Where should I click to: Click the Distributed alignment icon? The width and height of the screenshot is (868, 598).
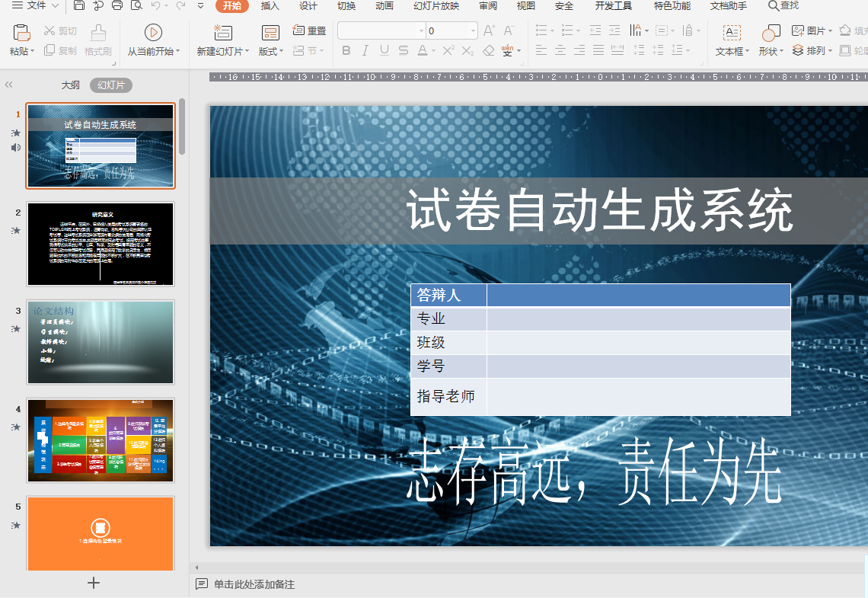pos(617,50)
